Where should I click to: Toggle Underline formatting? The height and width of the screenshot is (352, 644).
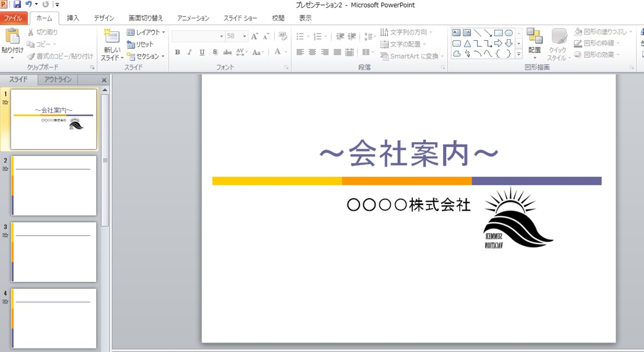(202, 52)
